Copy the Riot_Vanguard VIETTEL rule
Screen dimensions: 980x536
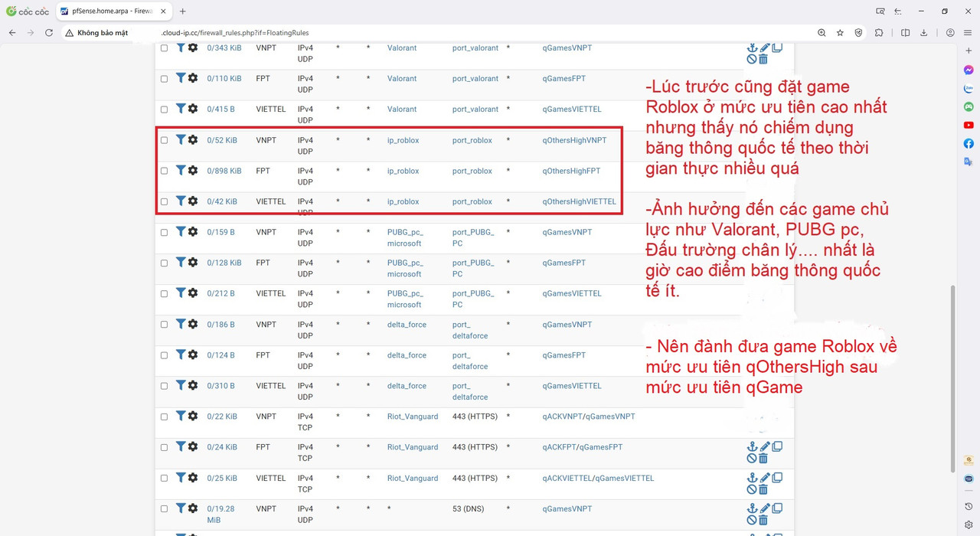point(777,478)
